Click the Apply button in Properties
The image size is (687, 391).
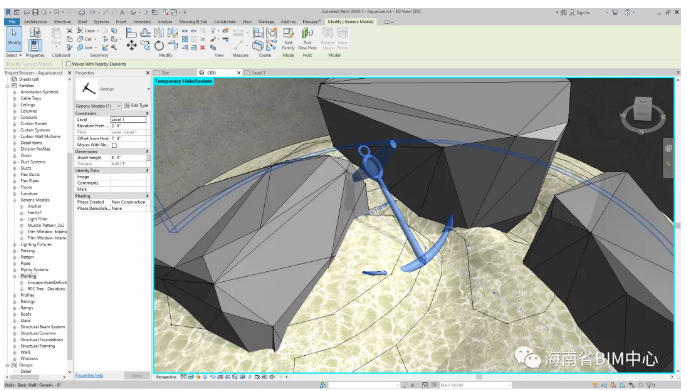[137, 376]
